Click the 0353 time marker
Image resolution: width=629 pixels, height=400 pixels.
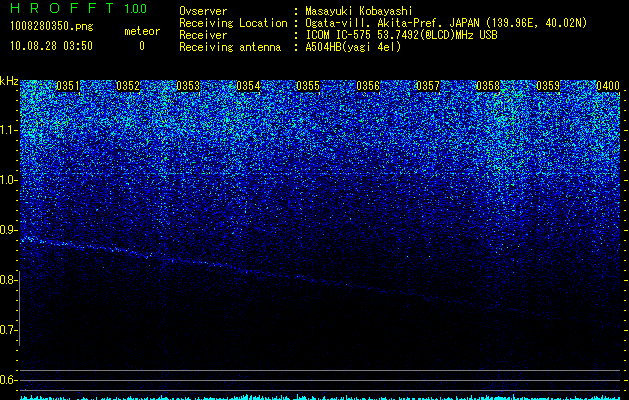point(188,86)
